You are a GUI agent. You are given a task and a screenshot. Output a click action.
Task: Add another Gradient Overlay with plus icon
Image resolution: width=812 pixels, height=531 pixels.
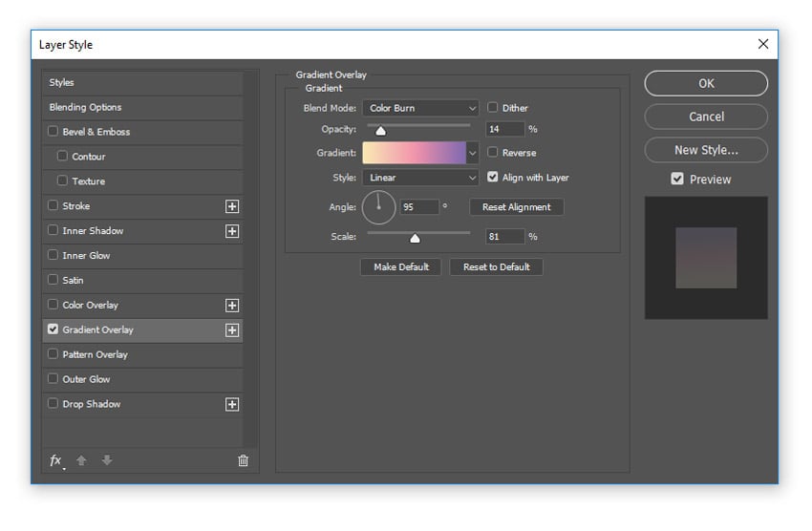point(232,330)
